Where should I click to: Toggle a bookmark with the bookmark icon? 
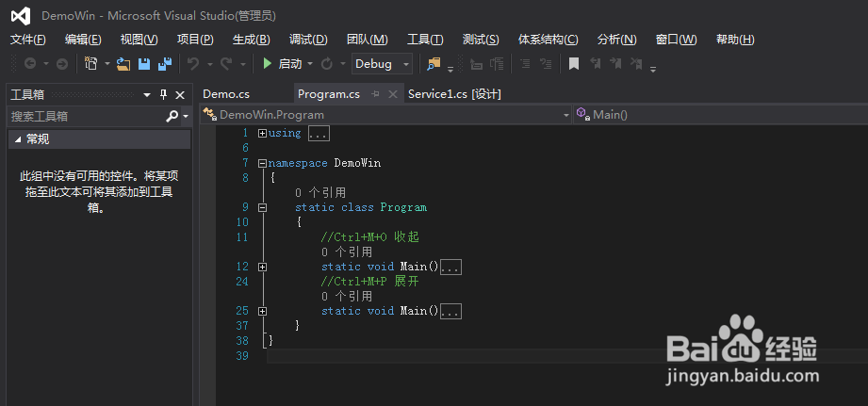point(573,64)
